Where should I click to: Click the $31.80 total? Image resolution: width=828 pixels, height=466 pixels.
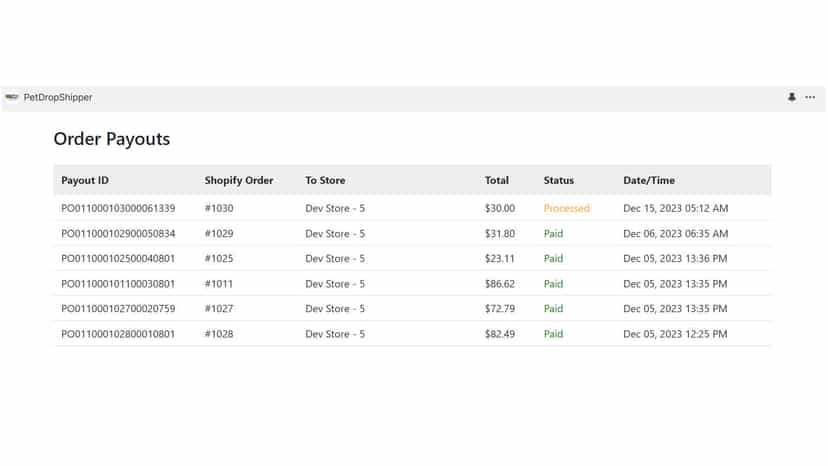click(500, 234)
